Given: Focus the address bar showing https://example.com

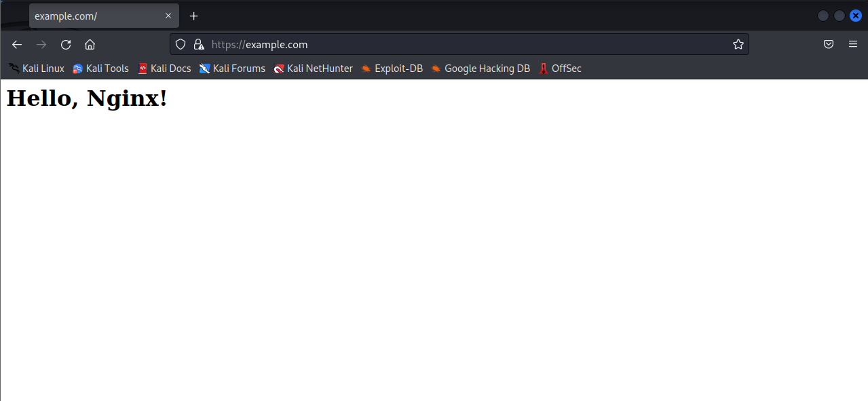Looking at the screenshot, I should coord(459,44).
